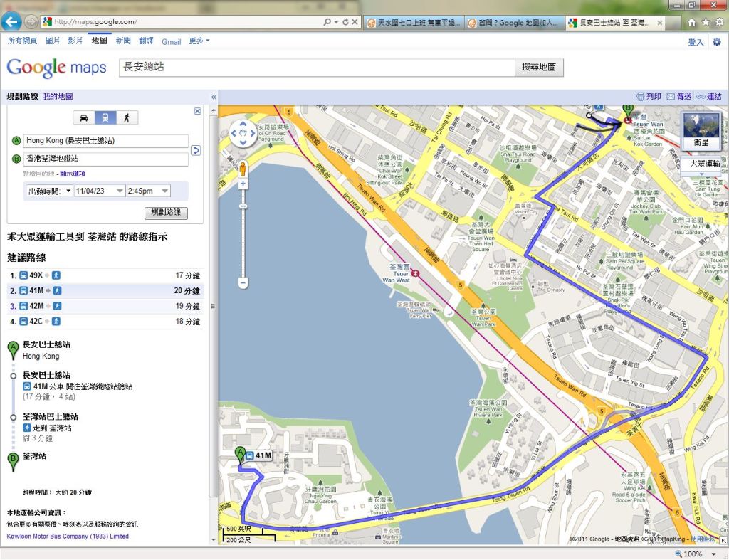Image resolution: width=729 pixels, height=560 pixels.
Task: Open the 更多 menu
Action: (199, 41)
